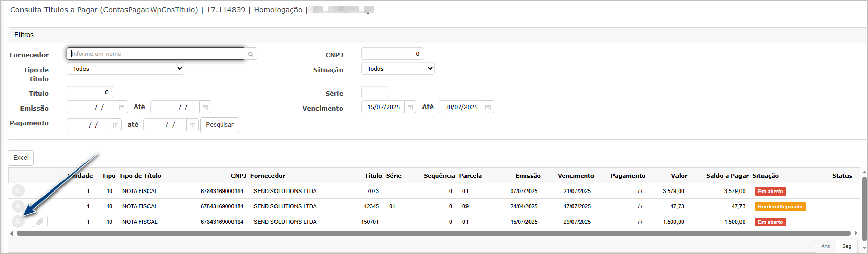View details of título 150701 row

[18, 222]
